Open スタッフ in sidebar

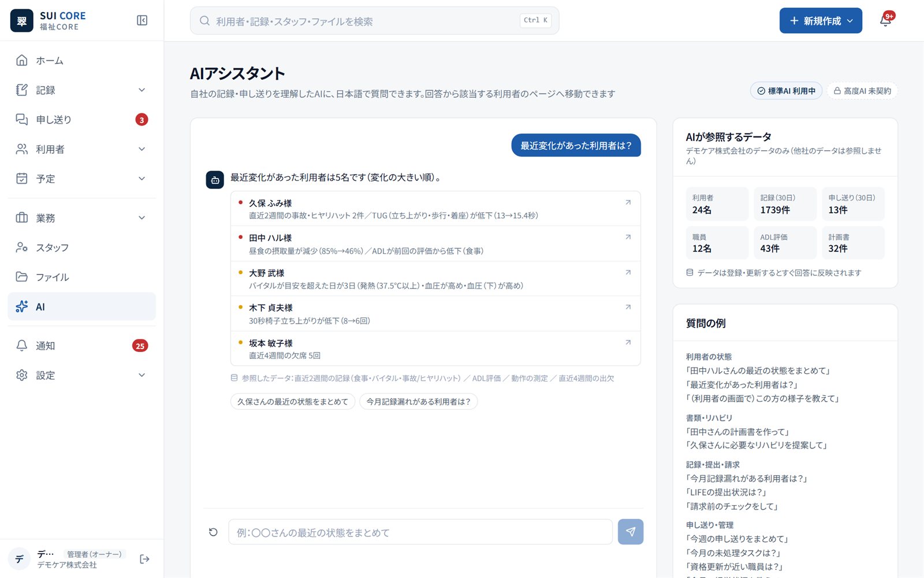click(x=82, y=247)
